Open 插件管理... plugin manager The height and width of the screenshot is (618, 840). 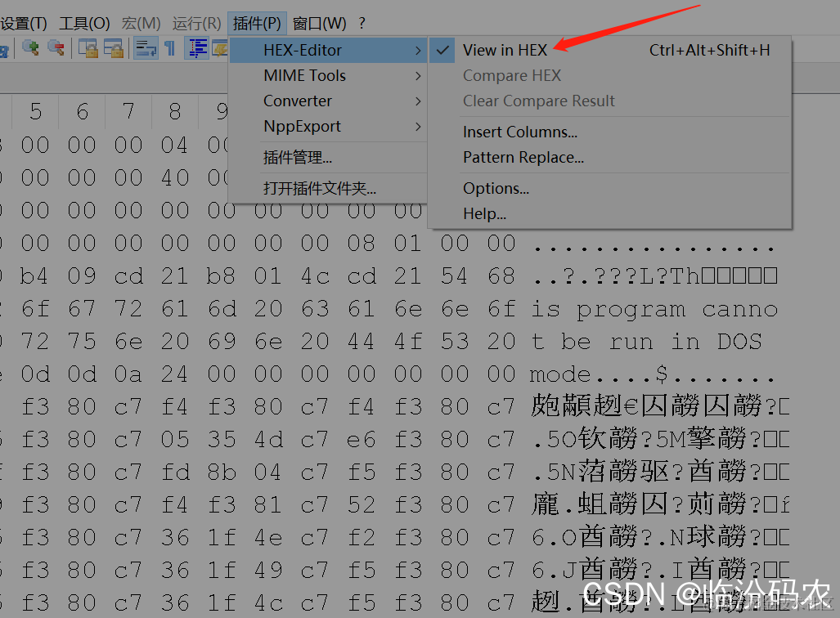[x=328, y=158]
